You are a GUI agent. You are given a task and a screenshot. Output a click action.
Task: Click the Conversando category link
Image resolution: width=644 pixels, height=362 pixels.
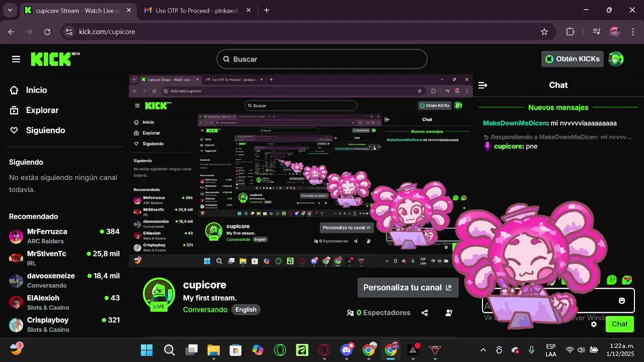205,310
